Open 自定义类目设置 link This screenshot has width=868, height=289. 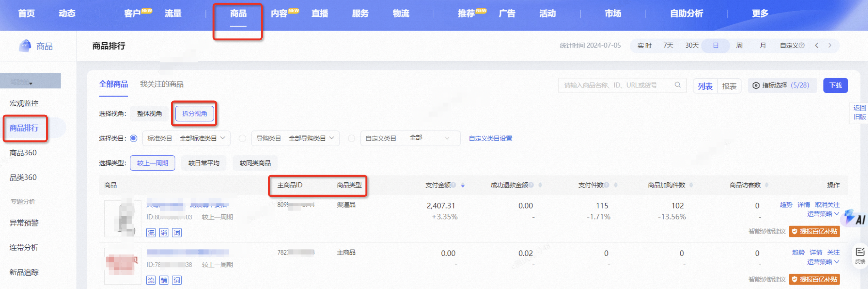[x=490, y=138]
